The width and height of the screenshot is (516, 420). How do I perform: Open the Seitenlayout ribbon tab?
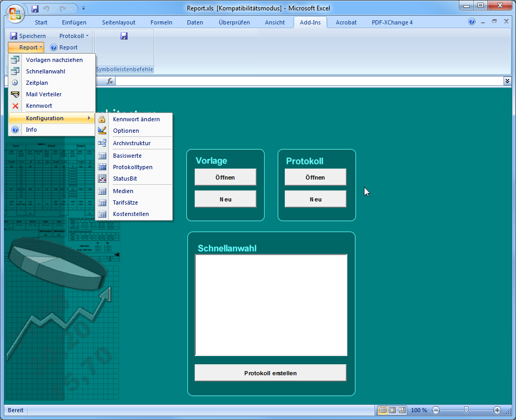coord(119,22)
